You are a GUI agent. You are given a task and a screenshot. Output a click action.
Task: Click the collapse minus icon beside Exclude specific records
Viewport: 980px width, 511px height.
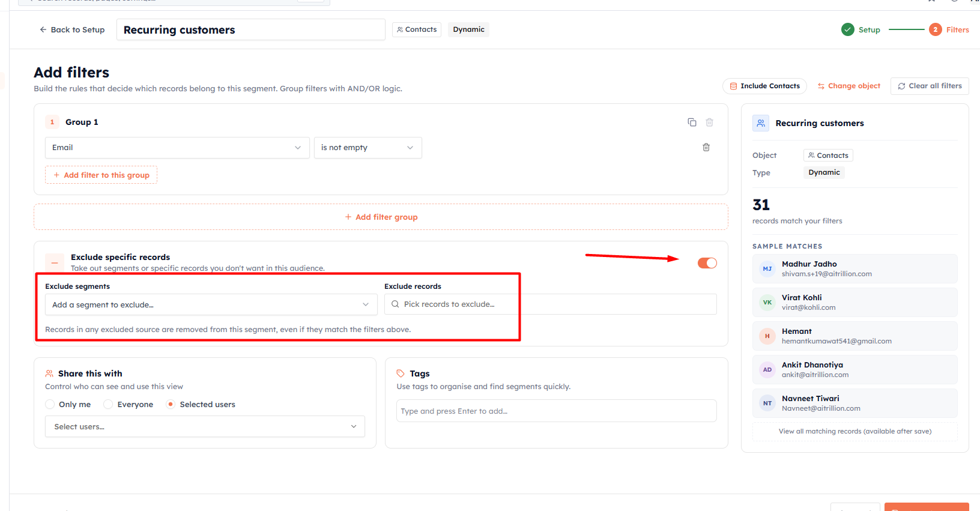[x=55, y=262]
